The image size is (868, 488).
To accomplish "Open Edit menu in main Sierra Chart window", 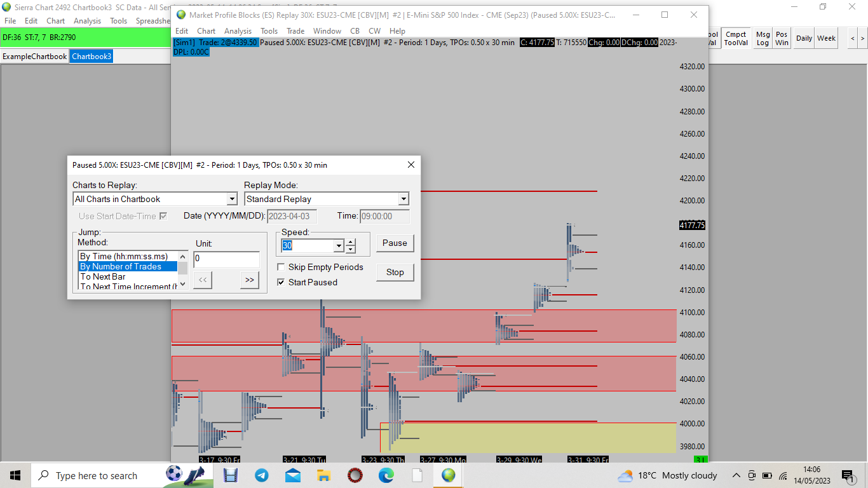I will click(x=31, y=21).
